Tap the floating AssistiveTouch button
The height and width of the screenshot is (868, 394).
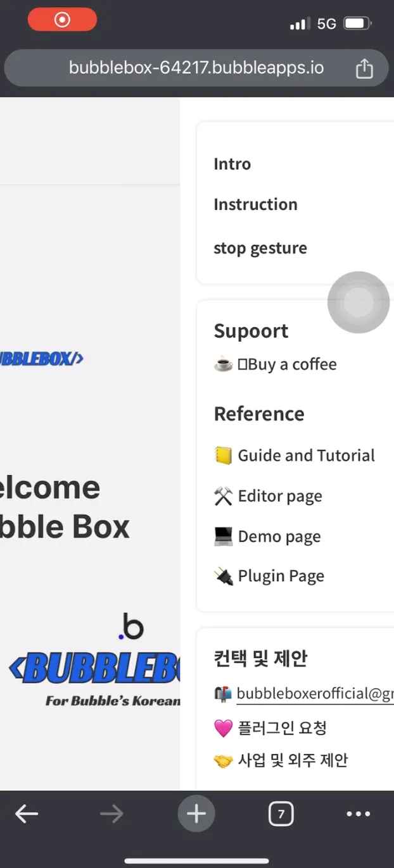359,302
